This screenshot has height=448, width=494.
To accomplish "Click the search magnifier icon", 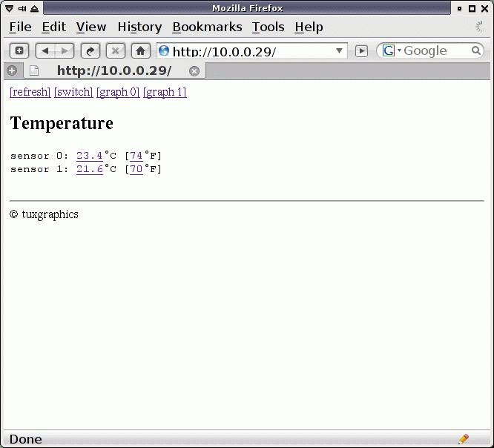I will (475, 50).
